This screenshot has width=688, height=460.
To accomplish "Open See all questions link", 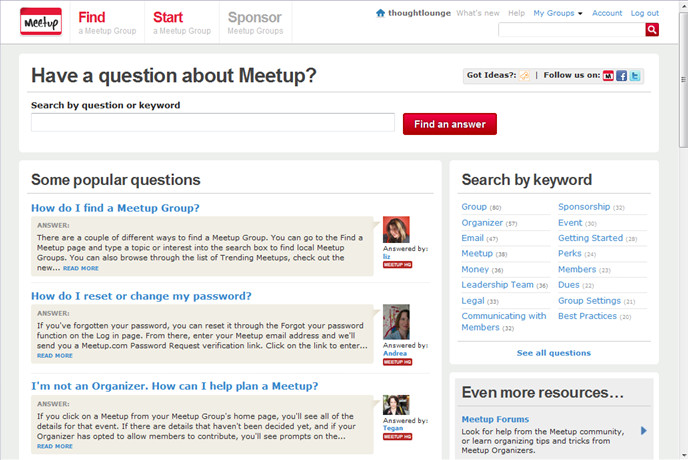I will pyautogui.click(x=553, y=353).
